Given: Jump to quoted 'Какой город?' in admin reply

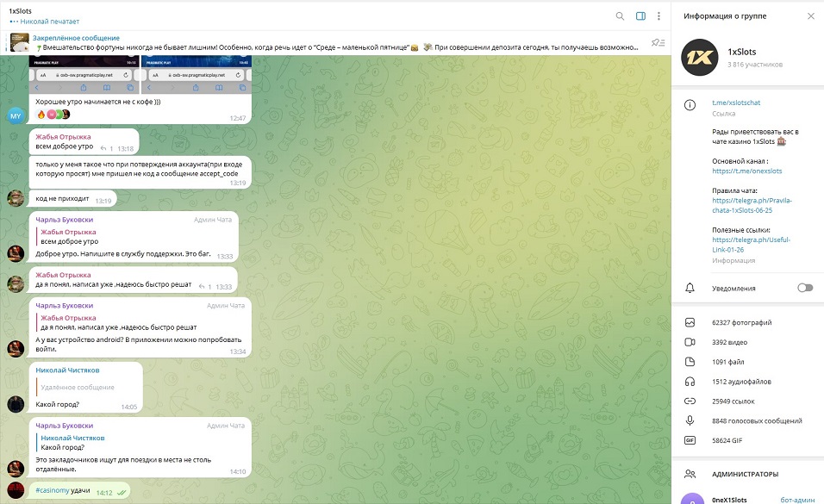Looking at the screenshot, I should tap(72, 443).
